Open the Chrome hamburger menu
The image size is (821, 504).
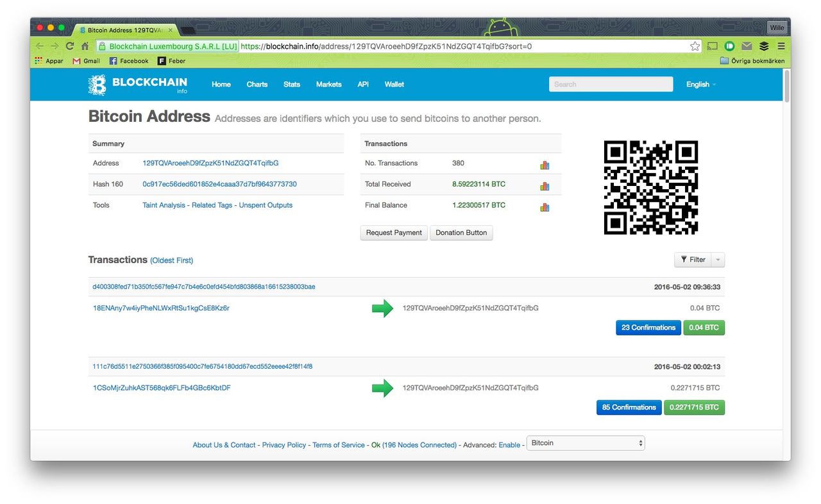coord(781,46)
